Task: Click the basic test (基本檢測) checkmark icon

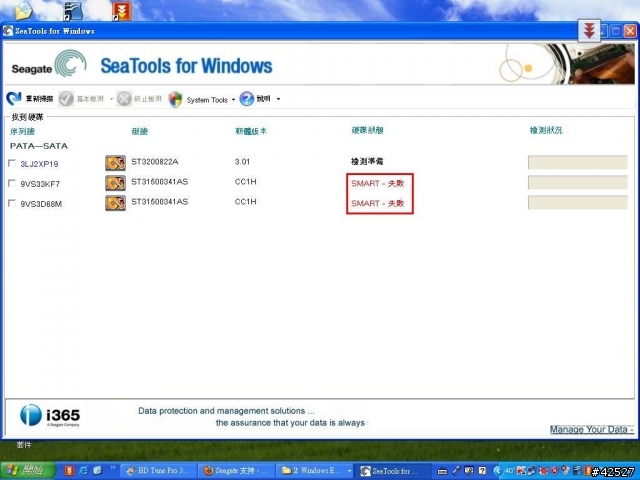Action: coord(66,99)
